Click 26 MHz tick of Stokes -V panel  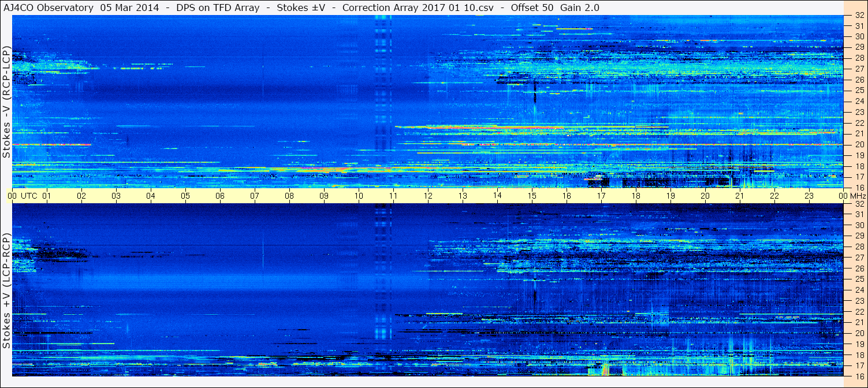pos(859,79)
